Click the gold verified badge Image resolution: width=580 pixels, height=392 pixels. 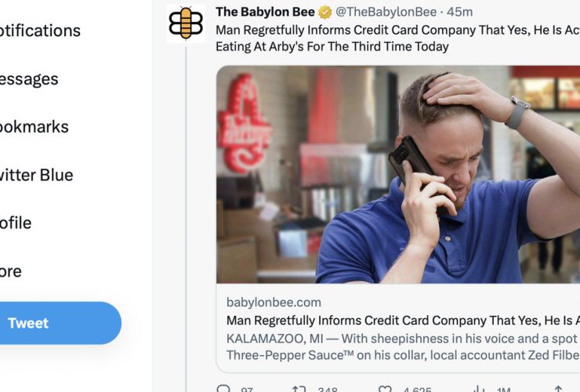click(x=325, y=13)
